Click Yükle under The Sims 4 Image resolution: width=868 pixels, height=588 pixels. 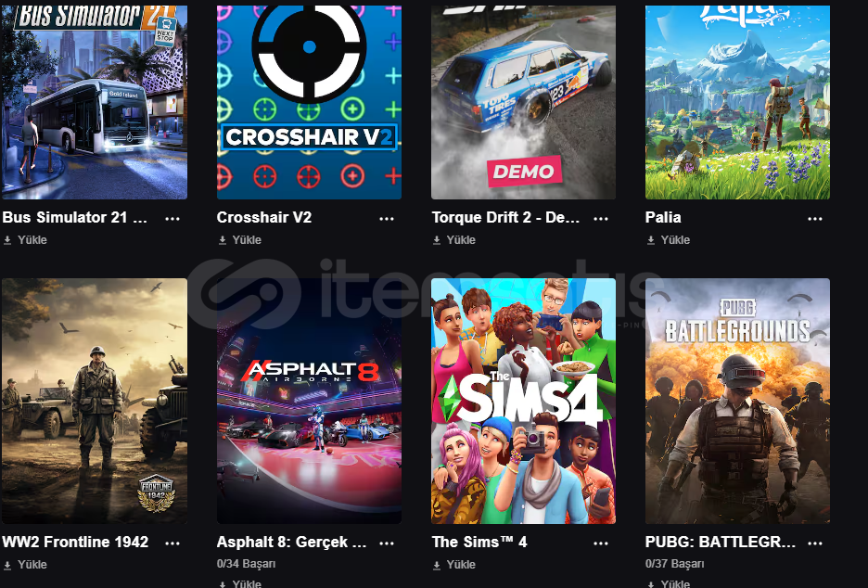[453, 564]
